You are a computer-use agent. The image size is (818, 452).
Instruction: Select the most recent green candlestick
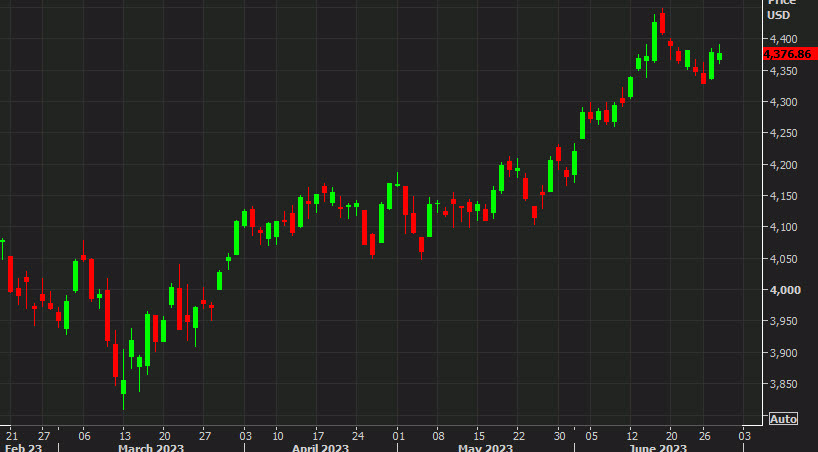tap(719, 56)
